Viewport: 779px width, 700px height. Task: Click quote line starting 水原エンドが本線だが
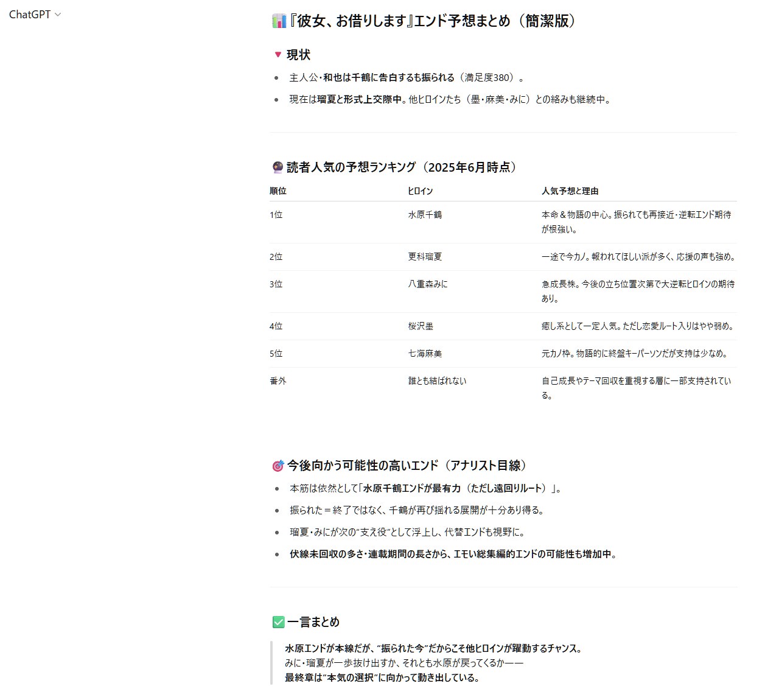[x=435, y=649]
